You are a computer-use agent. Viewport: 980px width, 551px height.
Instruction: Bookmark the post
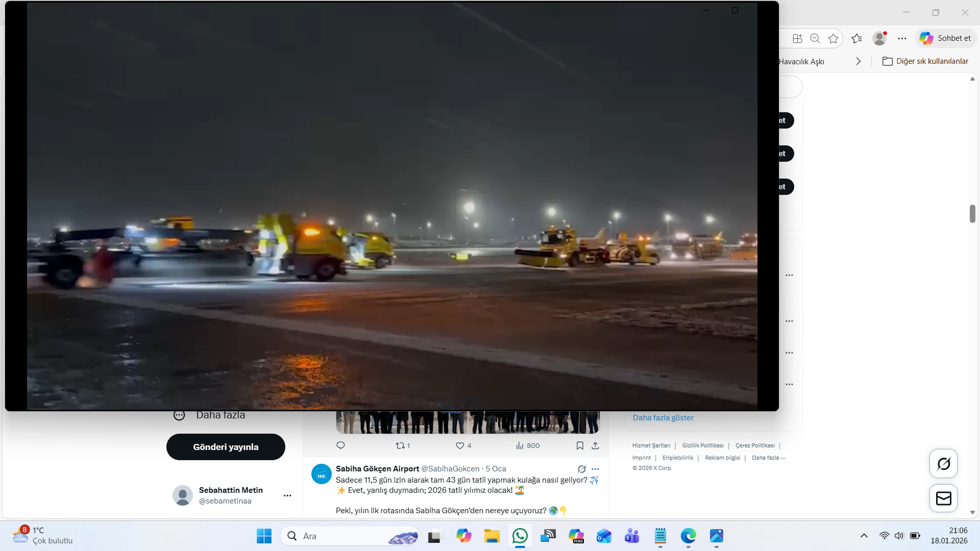[x=580, y=445]
